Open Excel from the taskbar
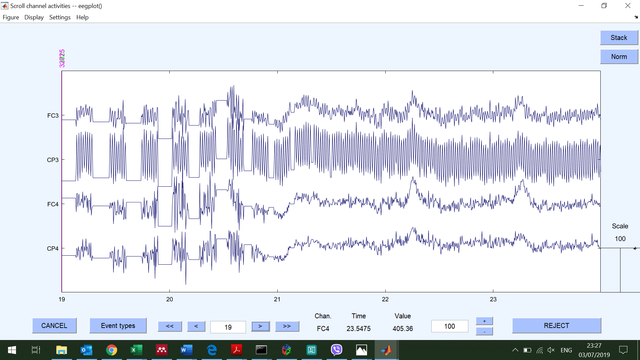Viewport: 640px width, 360px height. click(x=136, y=350)
